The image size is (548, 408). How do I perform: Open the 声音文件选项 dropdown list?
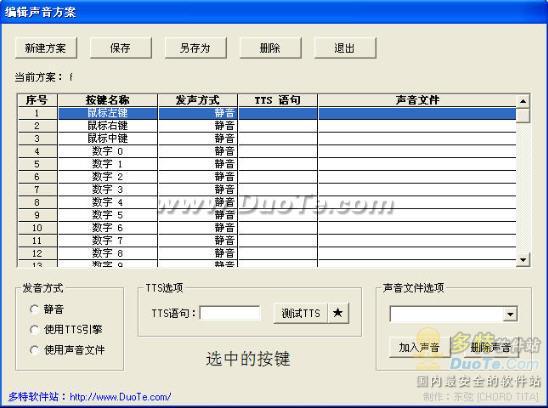click(510, 314)
